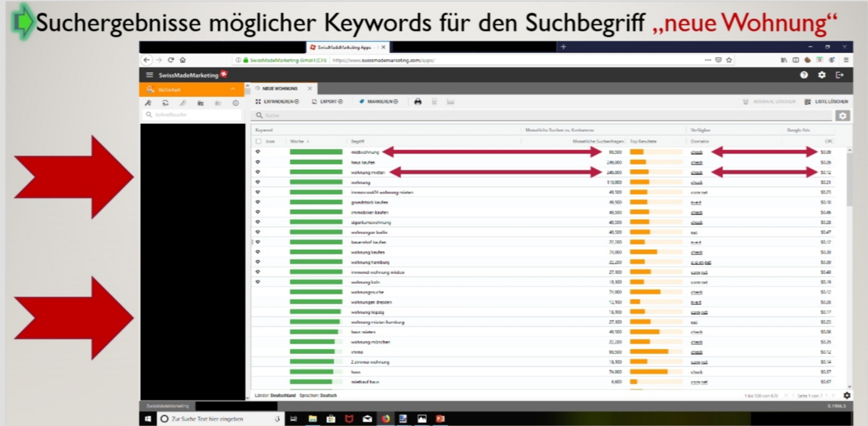Open the Firefox library icon
Viewport: 868px width, 426px height.
coord(785,60)
